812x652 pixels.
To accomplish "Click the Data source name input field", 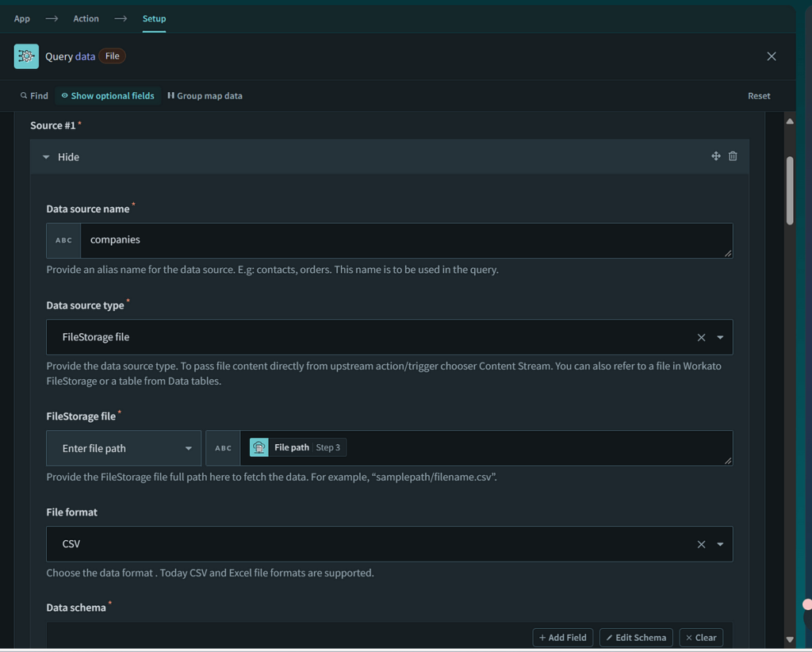I will (404, 240).
